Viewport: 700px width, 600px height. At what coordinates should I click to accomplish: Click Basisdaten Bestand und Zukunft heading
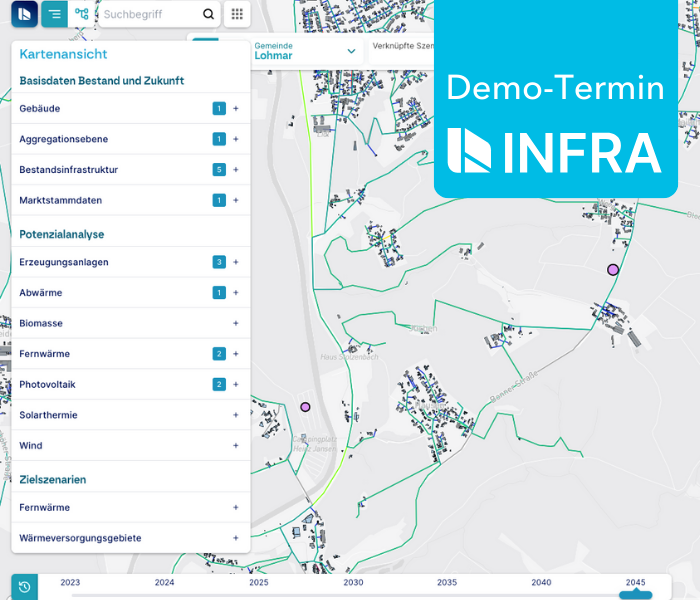pyautogui.click(x=102, y=81)
